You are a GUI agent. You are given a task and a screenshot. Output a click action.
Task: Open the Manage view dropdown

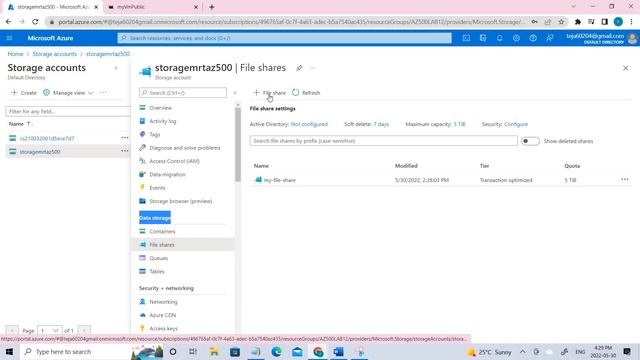[x=68, y=93]
